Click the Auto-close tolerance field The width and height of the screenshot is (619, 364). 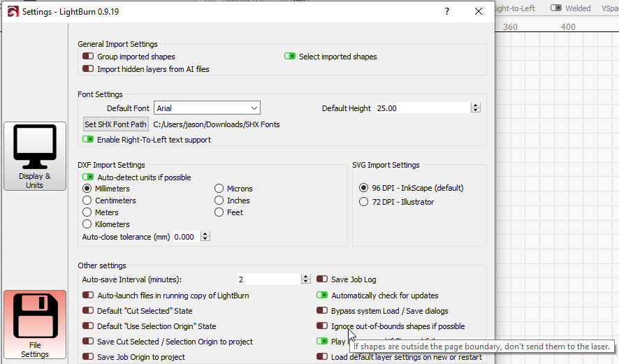[x=187, y=237]
